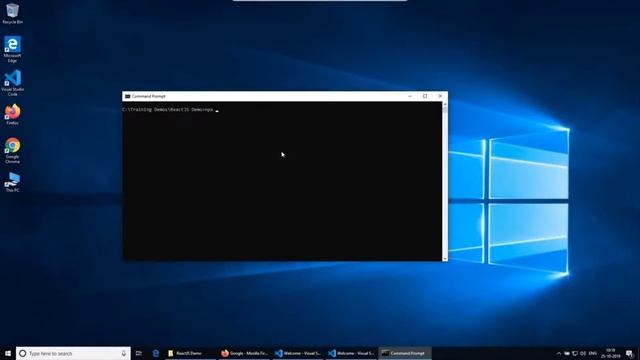Minimize the Command Prompt window
This screenshot has height=360, width=640.
point(410,96)
